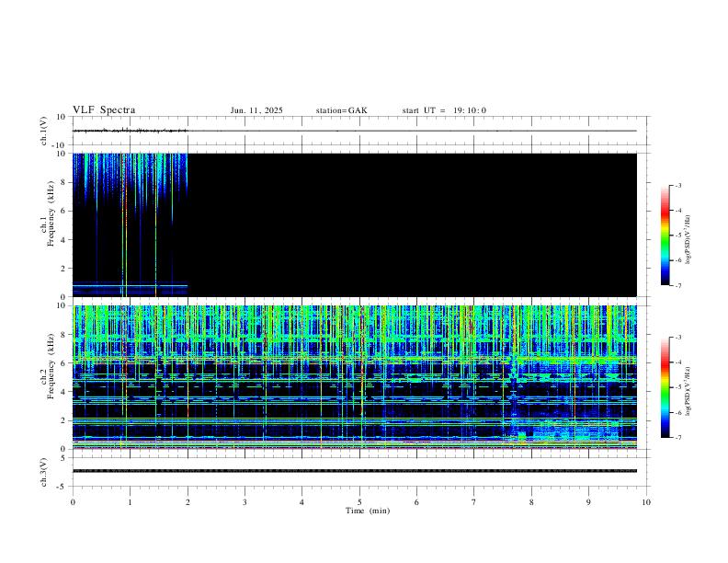Click the date 'Jun. 11, 2025' in header
Screen dimensions: 728x563
256,110
